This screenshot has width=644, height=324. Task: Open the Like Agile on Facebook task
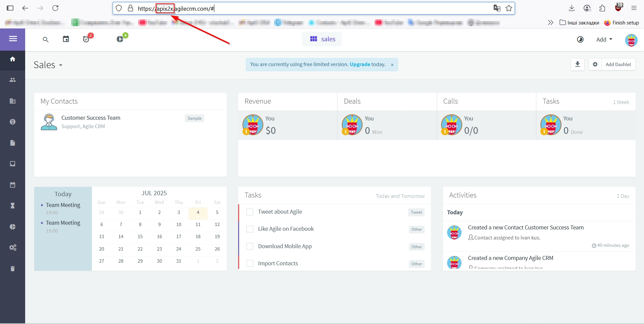(x=286, y=229)
